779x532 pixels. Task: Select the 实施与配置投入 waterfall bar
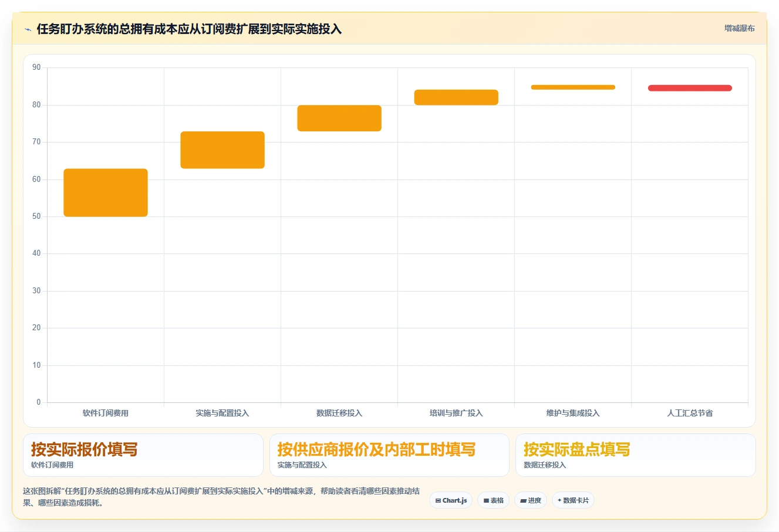222,150
